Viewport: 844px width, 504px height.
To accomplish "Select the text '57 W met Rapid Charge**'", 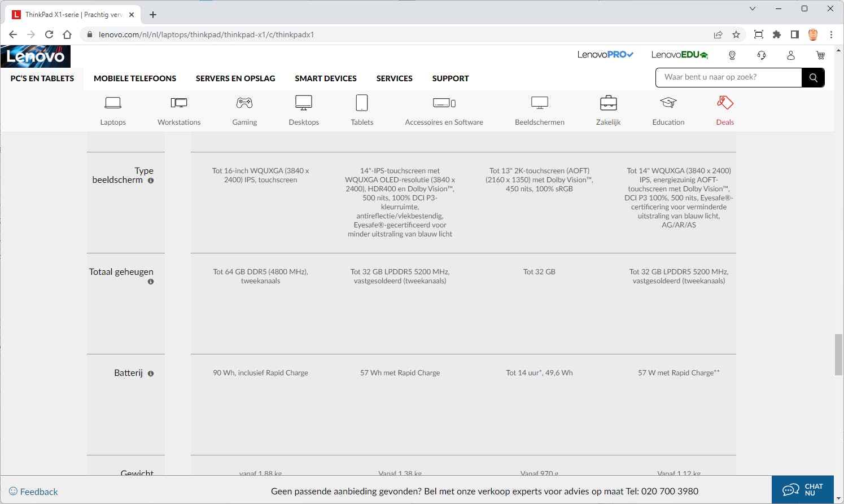I will [679, 373].
